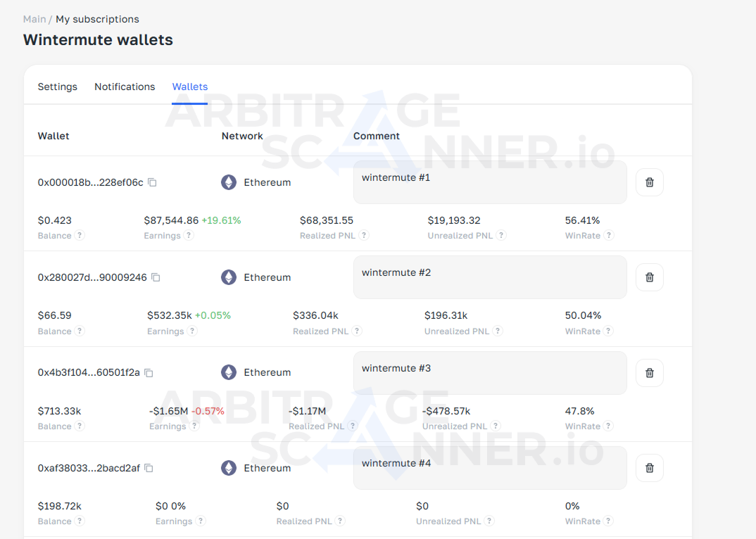This screenshot has width=756, height=539.
Task: Click the Wintermute wallets page title
Action: [98, 39]
